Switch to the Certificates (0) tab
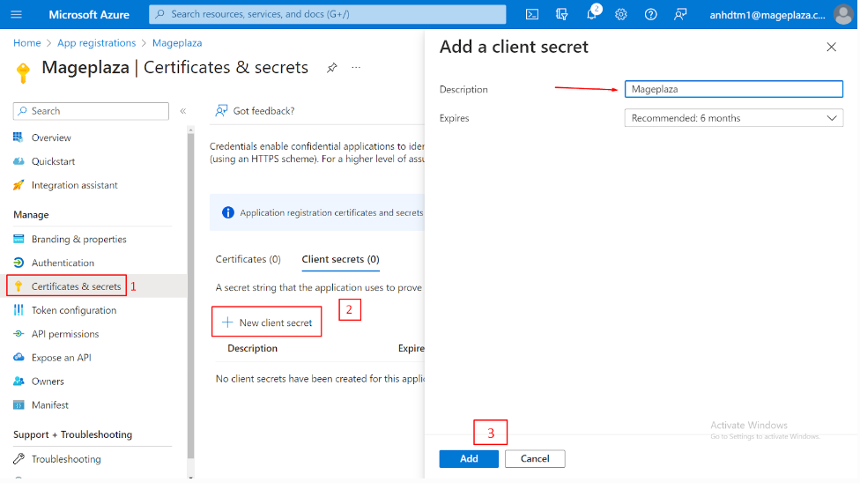The image size is (860, 504). coord(248,259)
